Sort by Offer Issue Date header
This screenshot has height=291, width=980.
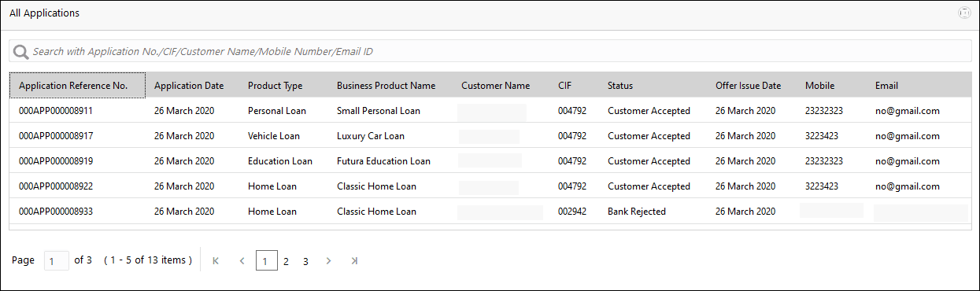tap(748, 86)
